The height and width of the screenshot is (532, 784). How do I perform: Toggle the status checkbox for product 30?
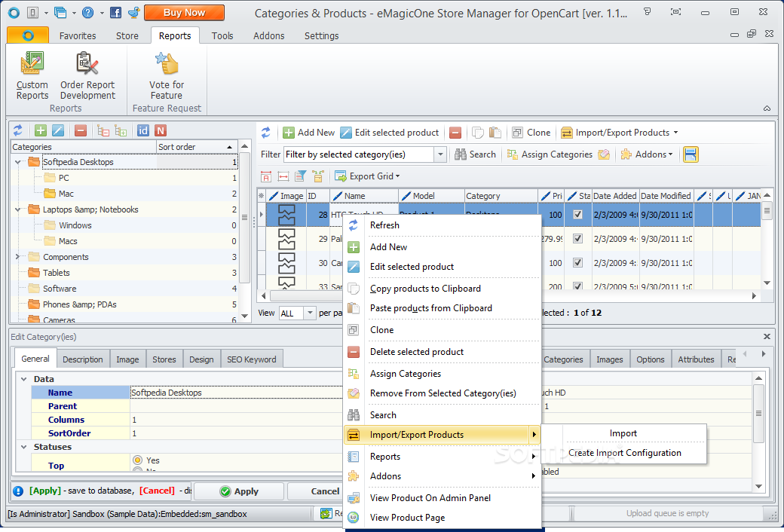point(578,262)
